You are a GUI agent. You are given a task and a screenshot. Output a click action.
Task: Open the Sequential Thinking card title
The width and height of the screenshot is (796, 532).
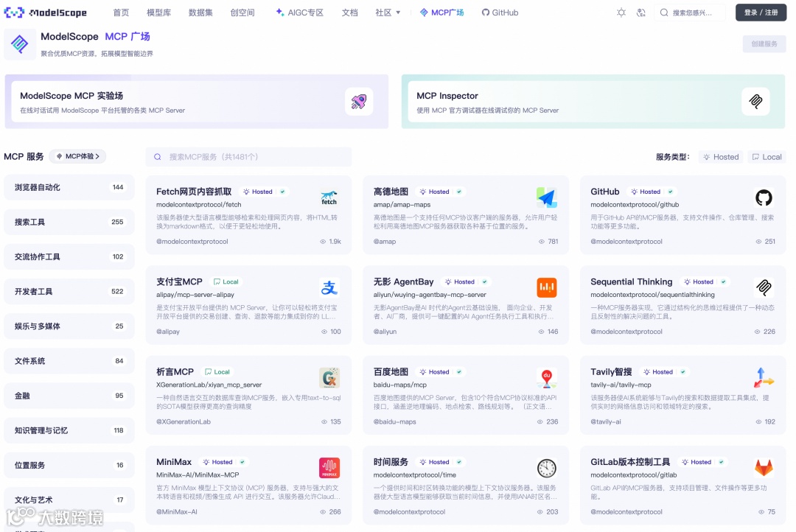[631, 281]
